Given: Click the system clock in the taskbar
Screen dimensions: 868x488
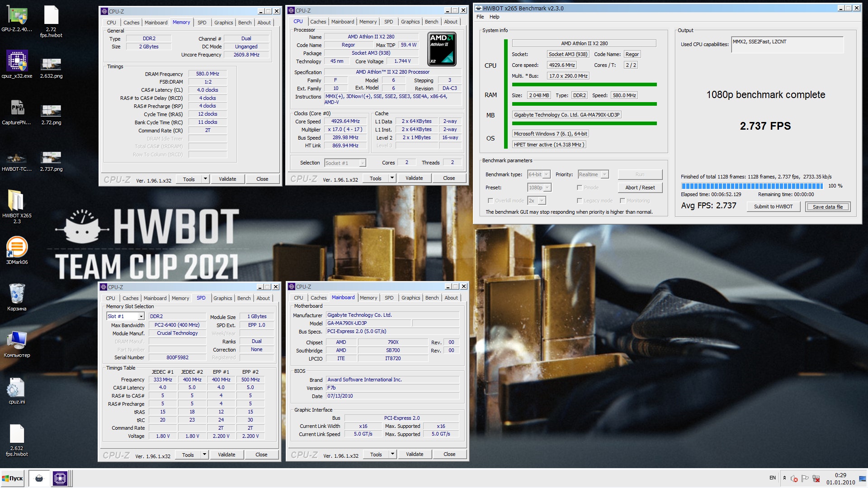Looking at the screenshot, I should [x=840, y=479].
